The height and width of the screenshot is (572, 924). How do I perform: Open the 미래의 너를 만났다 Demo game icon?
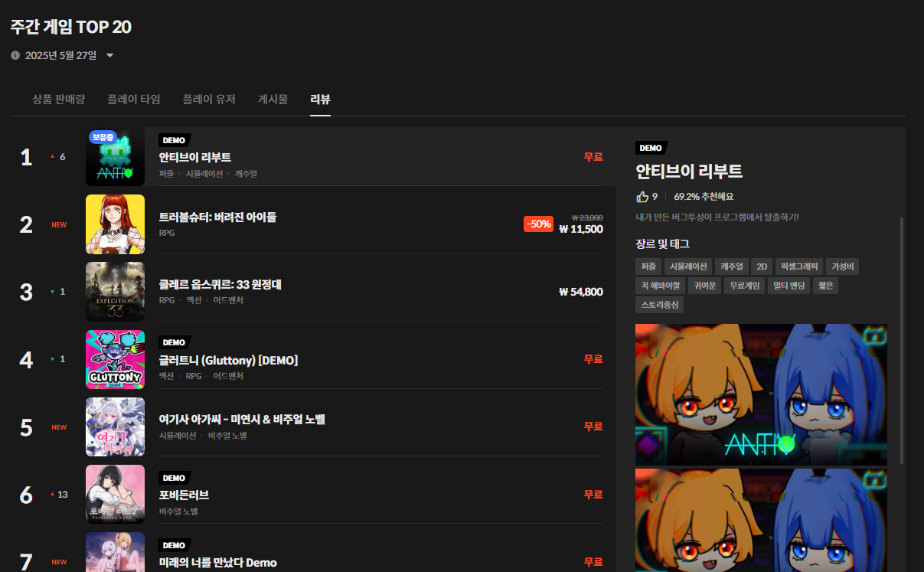coord(115,552)
